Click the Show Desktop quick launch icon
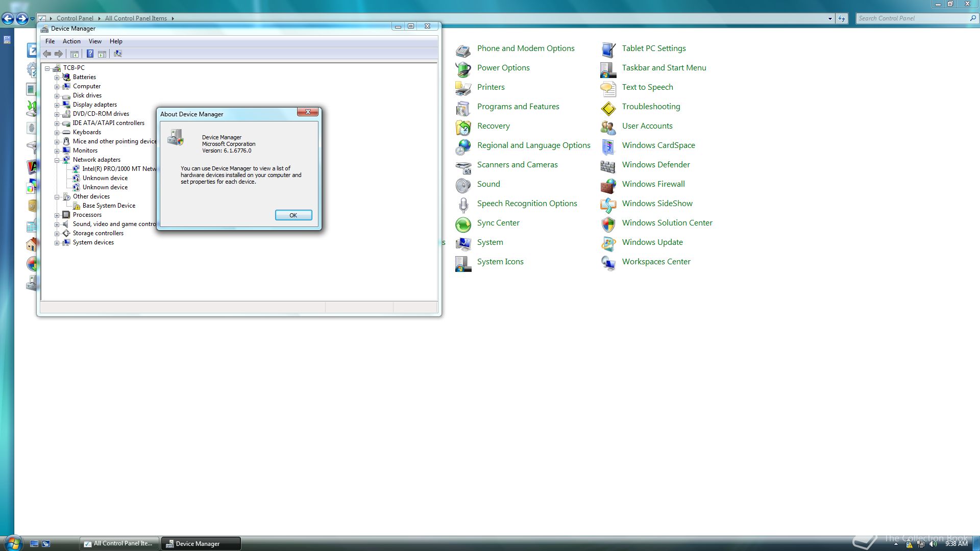Viewport: 980px width, 551px height. 34,544
